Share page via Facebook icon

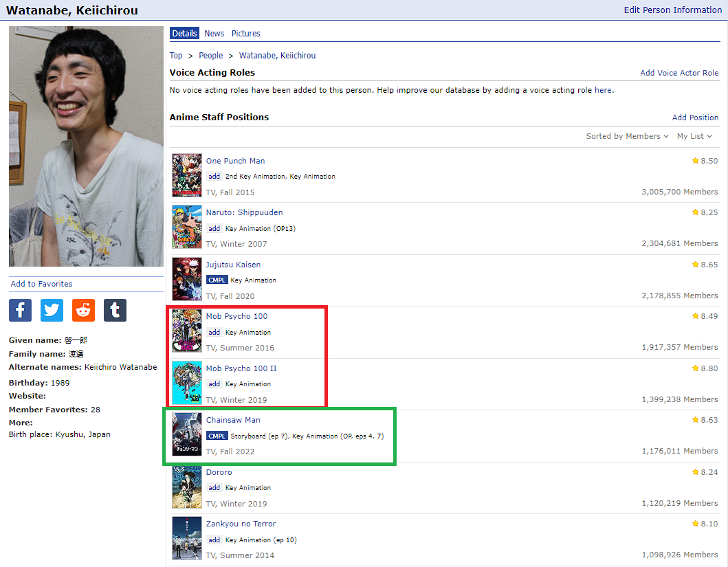[x=21, y=310]
